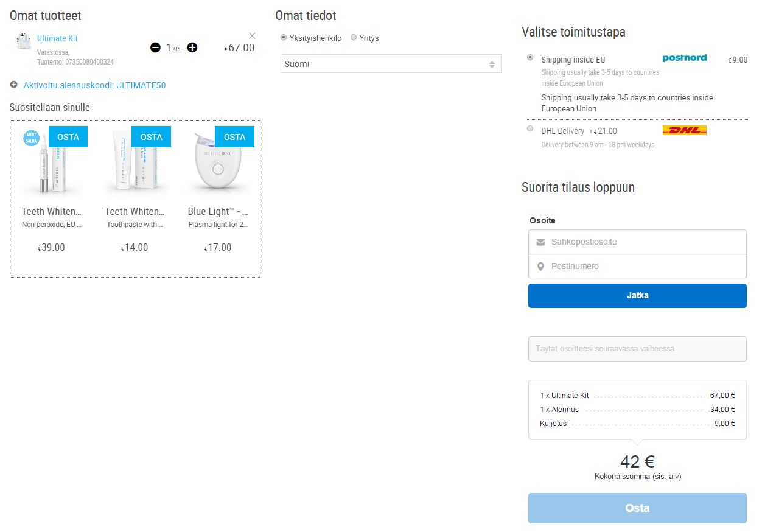The width and height of the screenshot is (762, 532).
Task: Choose Shipping inside EU option
Action: coord(530,57)
